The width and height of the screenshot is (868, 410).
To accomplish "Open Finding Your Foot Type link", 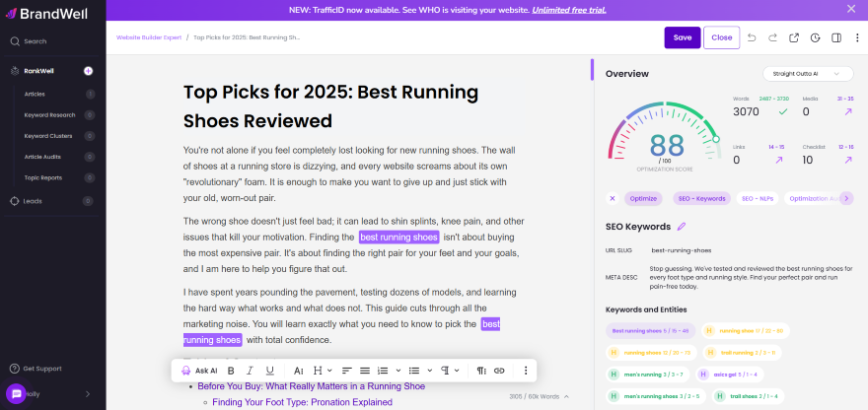I will pyautogui.click(x=302, y=402).
